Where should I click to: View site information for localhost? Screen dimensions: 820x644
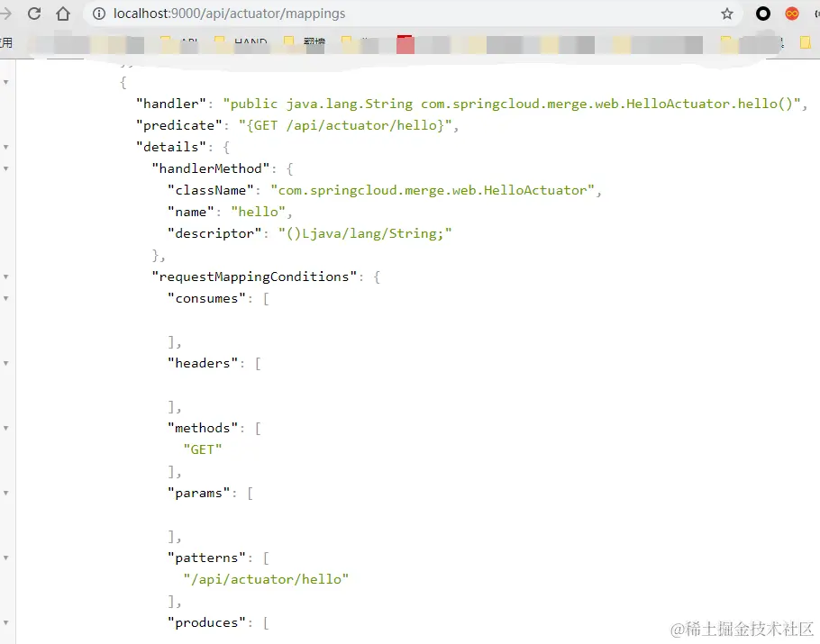[99, 14]
